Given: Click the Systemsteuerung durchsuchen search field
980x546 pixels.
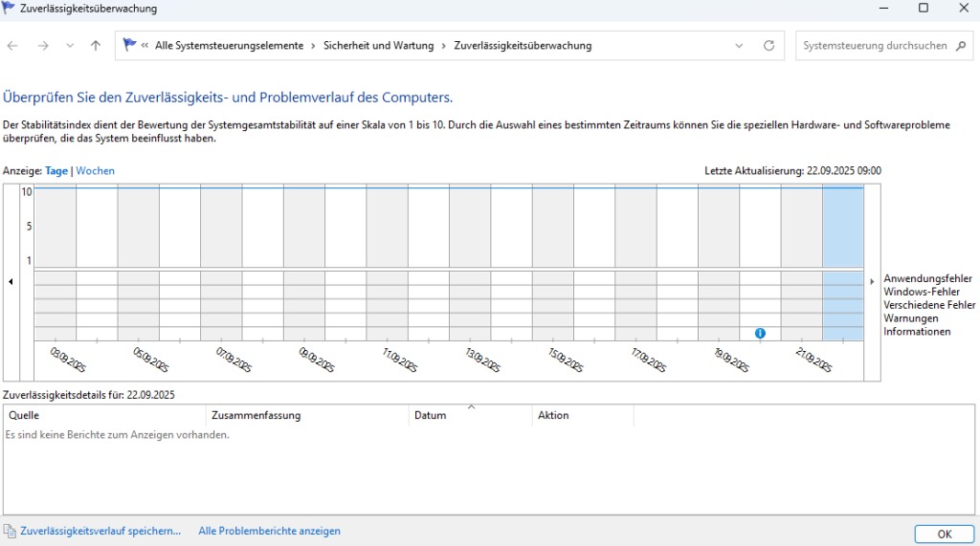Looking at the screenshot, I should [x=874, y=46].
